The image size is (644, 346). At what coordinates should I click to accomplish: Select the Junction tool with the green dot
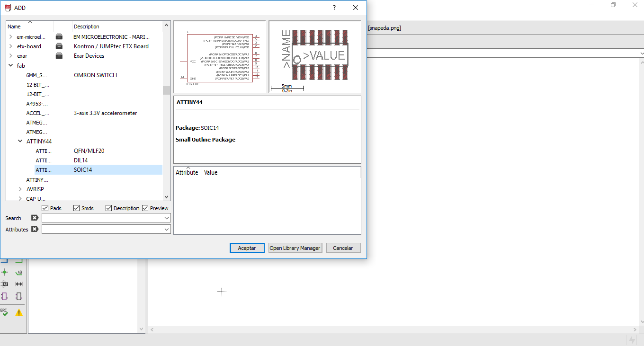5,272
